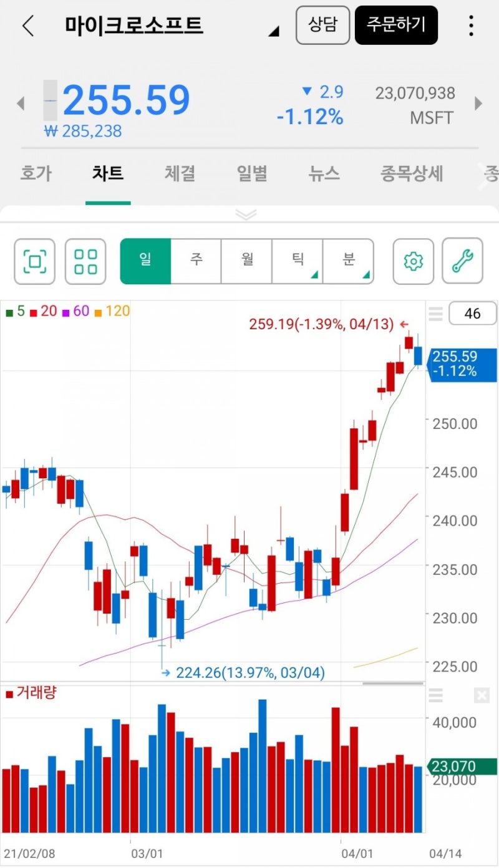The width and height of the screenshot is (499, 868).
Task: Edit the candle count field showing 46
Action: (472, 314)
